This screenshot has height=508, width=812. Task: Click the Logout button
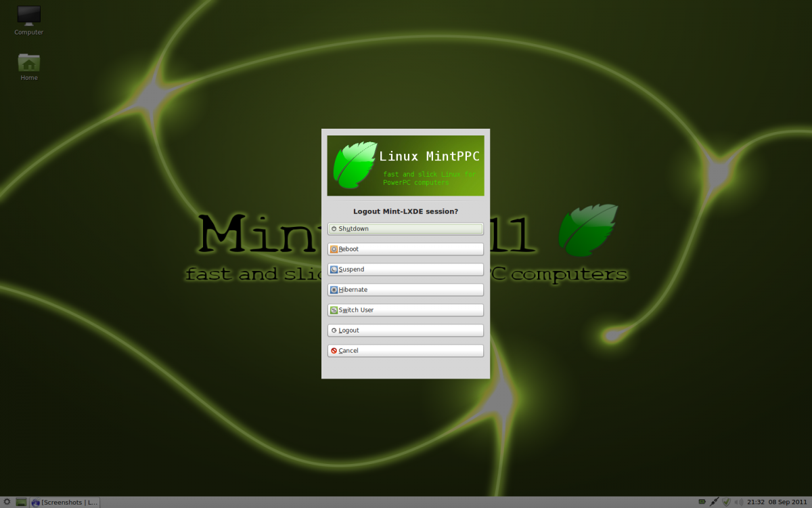point(405,331)
